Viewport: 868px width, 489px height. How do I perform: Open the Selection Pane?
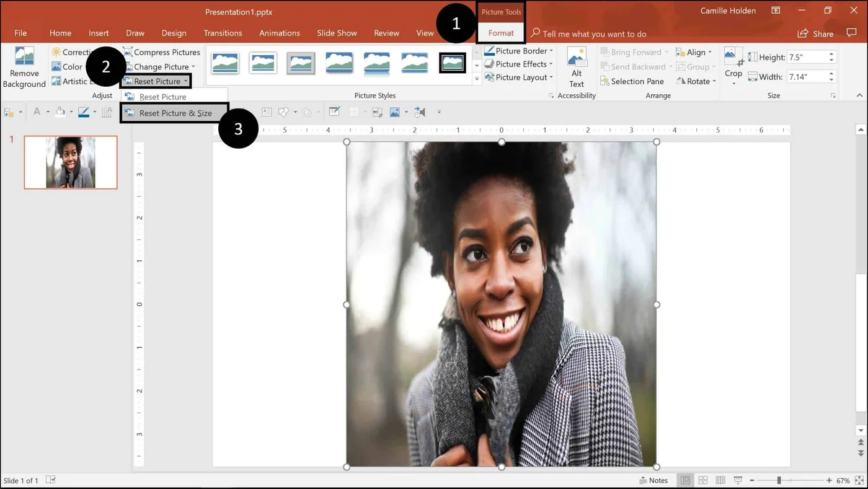click(632, 81)
